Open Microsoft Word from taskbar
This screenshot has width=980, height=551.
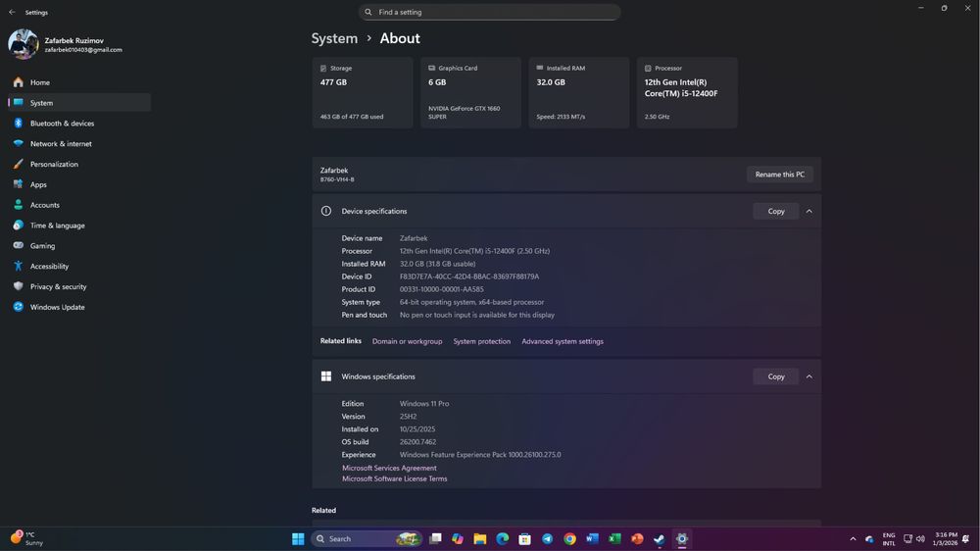592,538
